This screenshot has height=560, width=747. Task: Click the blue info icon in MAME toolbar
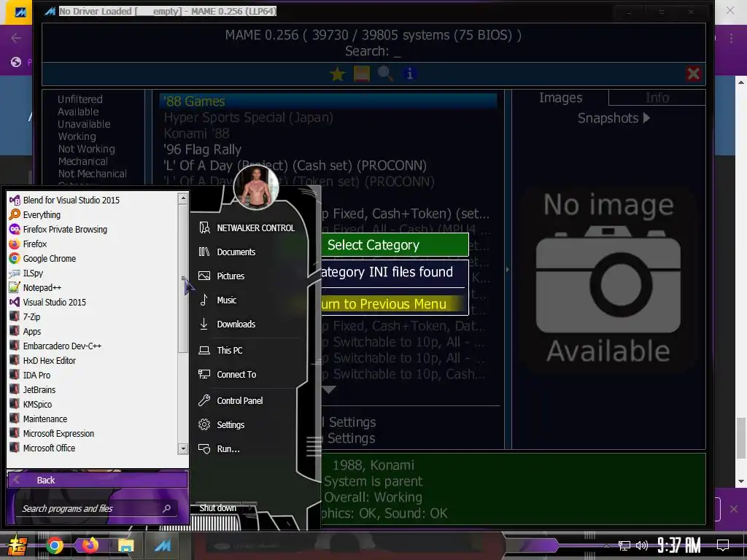click(x=410, y=74)
